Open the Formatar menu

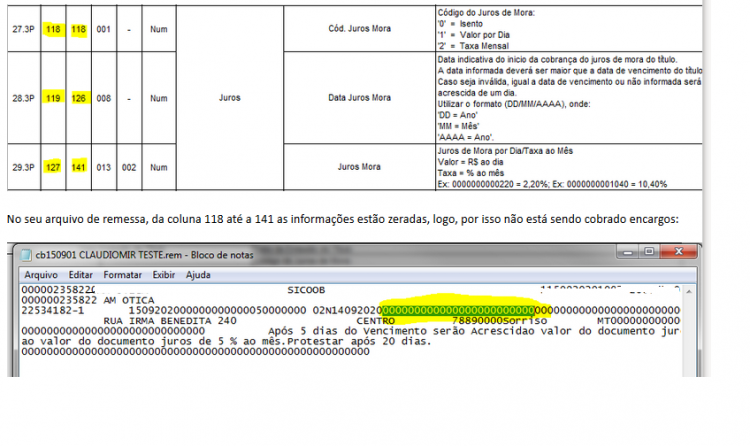point(122,275)
